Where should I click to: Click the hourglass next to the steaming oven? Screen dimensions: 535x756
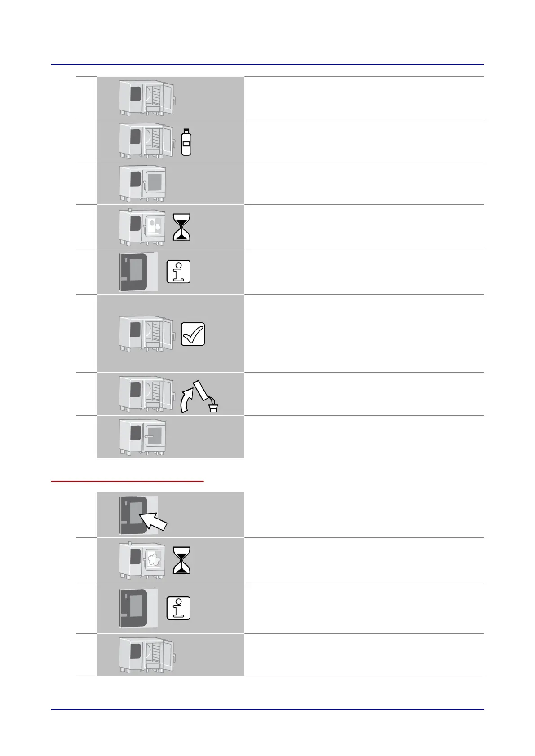(x=181, y=560)
